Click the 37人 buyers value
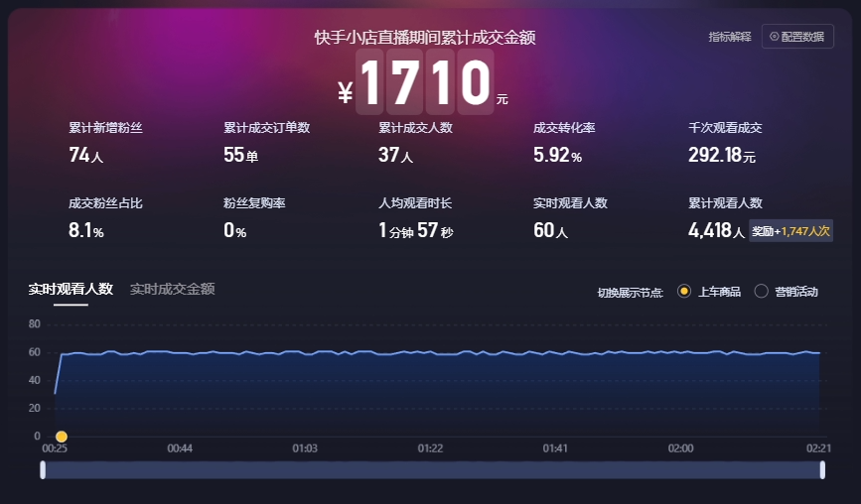The height and width of the screenshot is (504, 861). coord(395,155)
